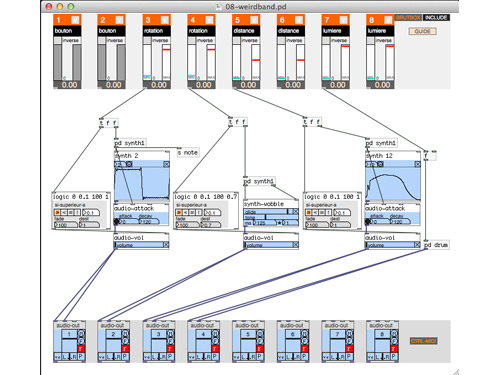
Task: Open the 'pd drum' subpatch object
Action: click(436, 245)
